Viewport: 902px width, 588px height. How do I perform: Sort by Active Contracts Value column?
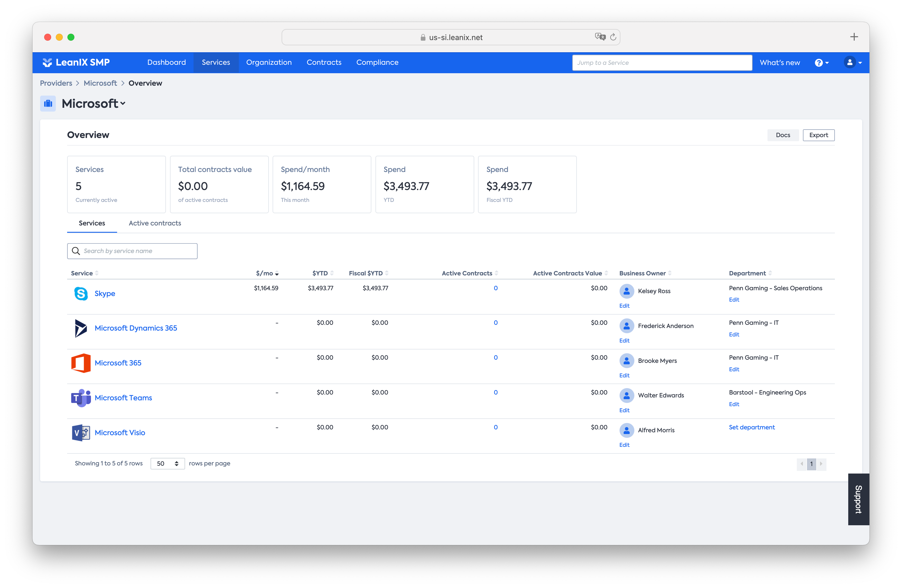coord(570,273)
